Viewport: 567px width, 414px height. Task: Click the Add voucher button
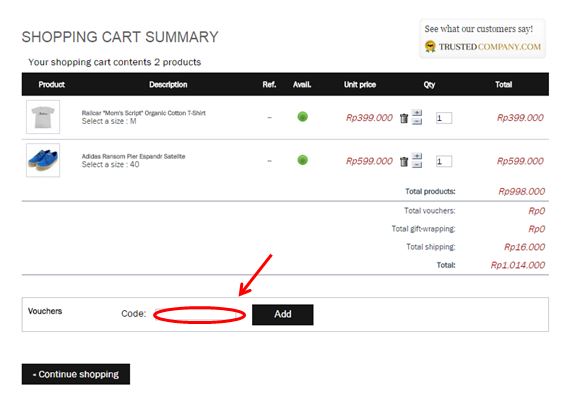(x=283, y=315)
